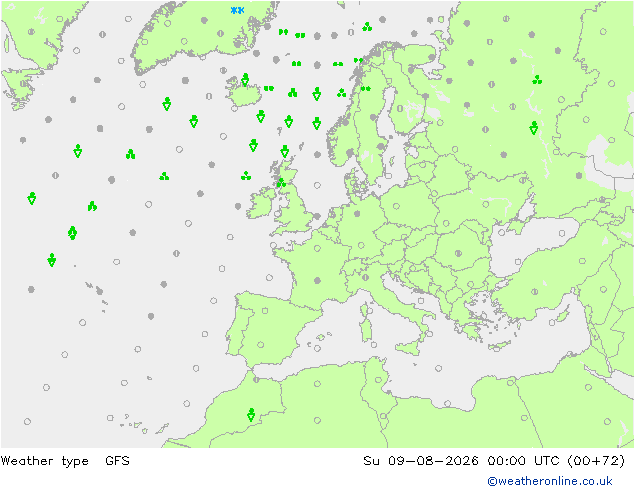Viewport: 634px width, 490px height.
Task: Click the '(00+72)' forecast offset text
Action: point(596,460)
